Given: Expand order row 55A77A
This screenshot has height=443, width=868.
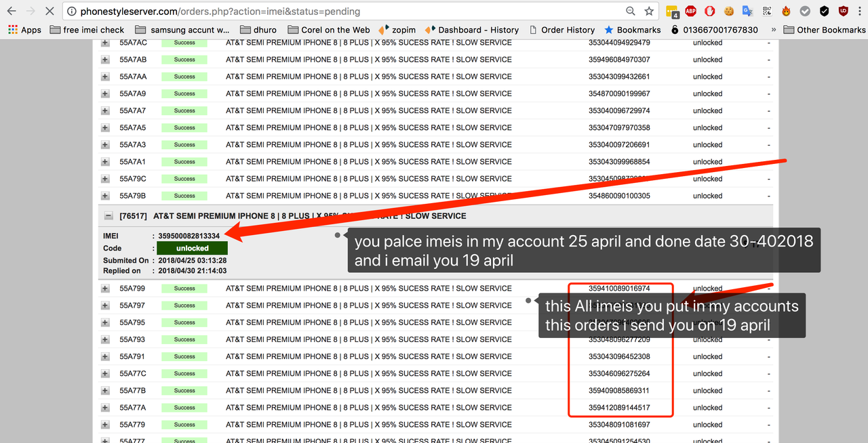Looking at the screenshot, I should (x=105, y=408).
